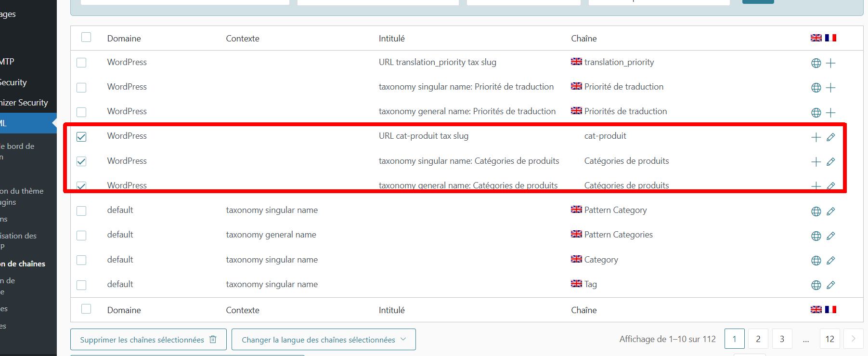
Task: Click pencil icon for Pattern Category row
Action: pyautogui.click(x=830, y=211)
